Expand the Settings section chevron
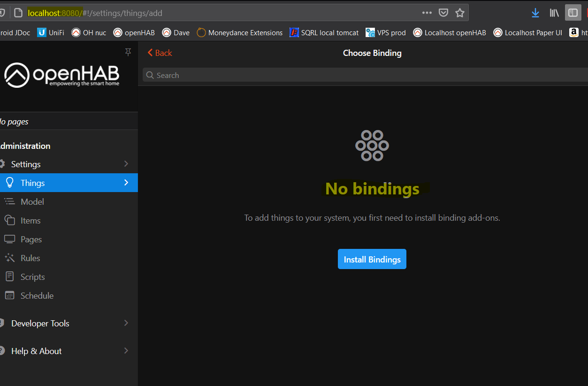The width and height of the screenshot is (588, 386). point(125,164)
